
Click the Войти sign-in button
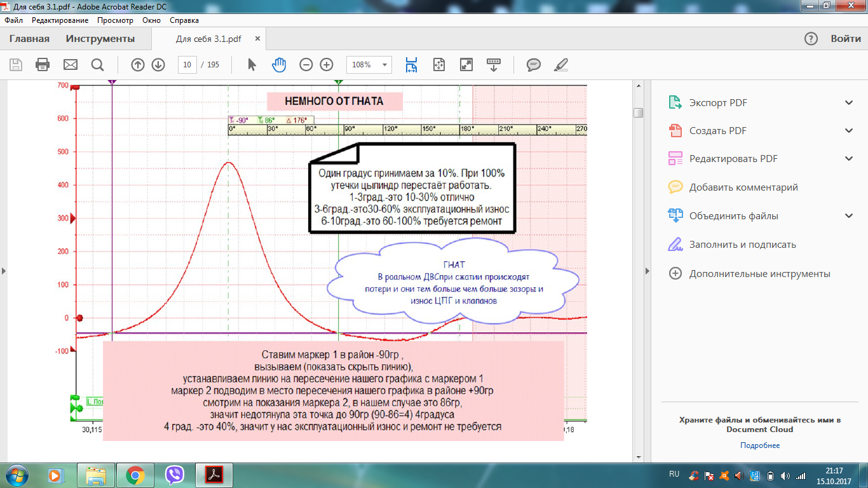pyautogui.click(x=846, y=39)
